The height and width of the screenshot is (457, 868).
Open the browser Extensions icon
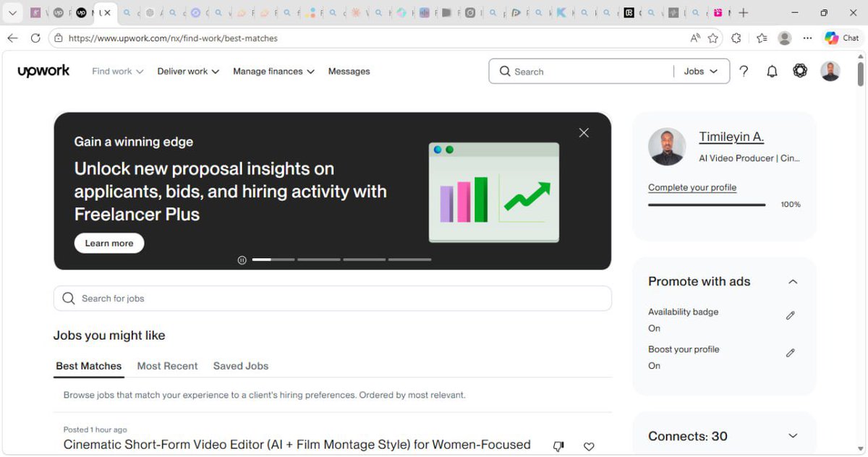tap(736, 38)
